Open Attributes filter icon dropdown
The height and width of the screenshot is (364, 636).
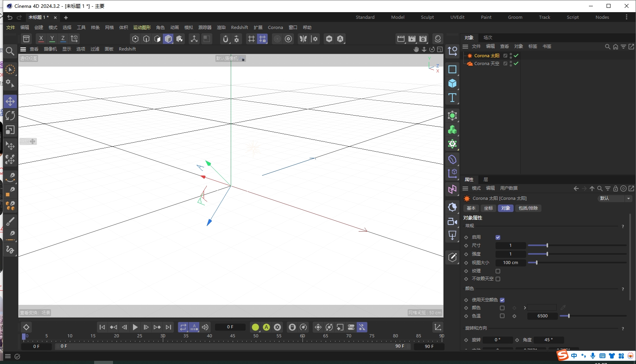click(608, 188)
